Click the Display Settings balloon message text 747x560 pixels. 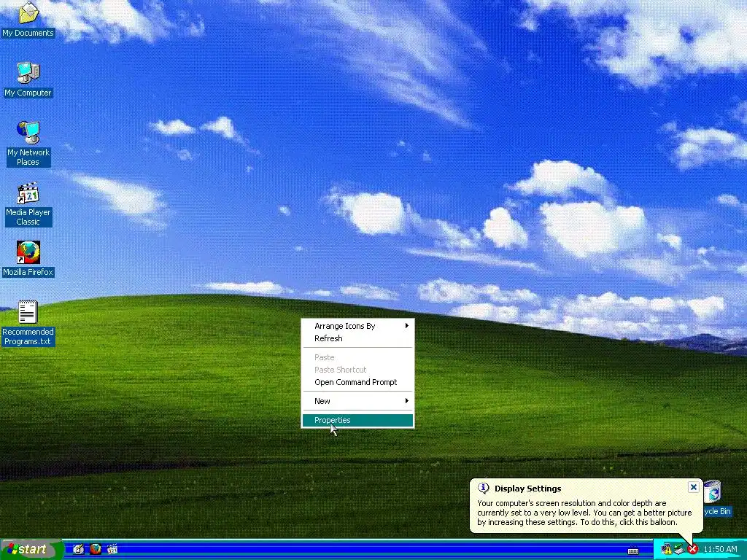coord(584,513)
